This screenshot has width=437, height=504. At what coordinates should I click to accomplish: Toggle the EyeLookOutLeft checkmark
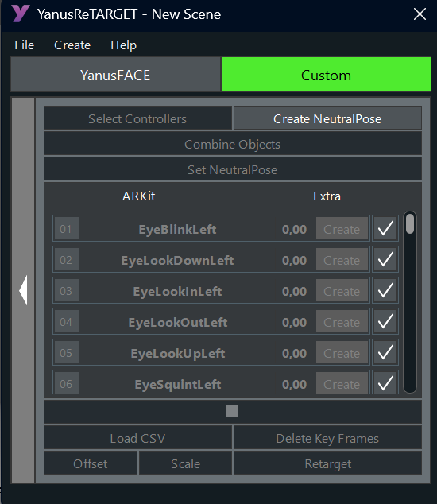click(x=385, y=321)
